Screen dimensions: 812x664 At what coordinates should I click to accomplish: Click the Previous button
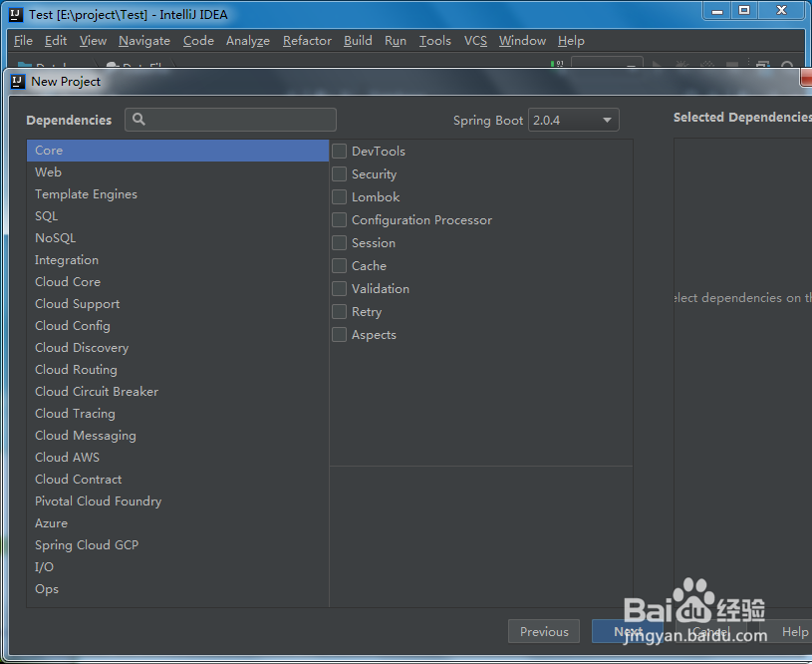(544, 631)
